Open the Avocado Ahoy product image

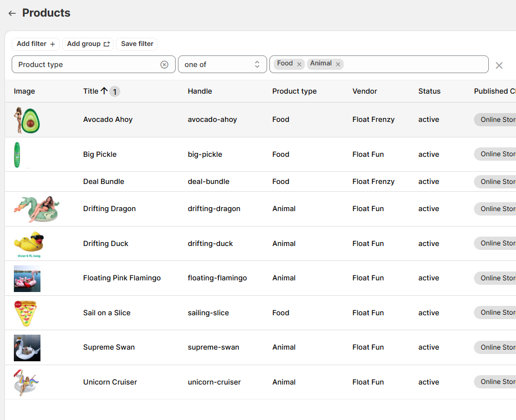(x=27, y=120)
